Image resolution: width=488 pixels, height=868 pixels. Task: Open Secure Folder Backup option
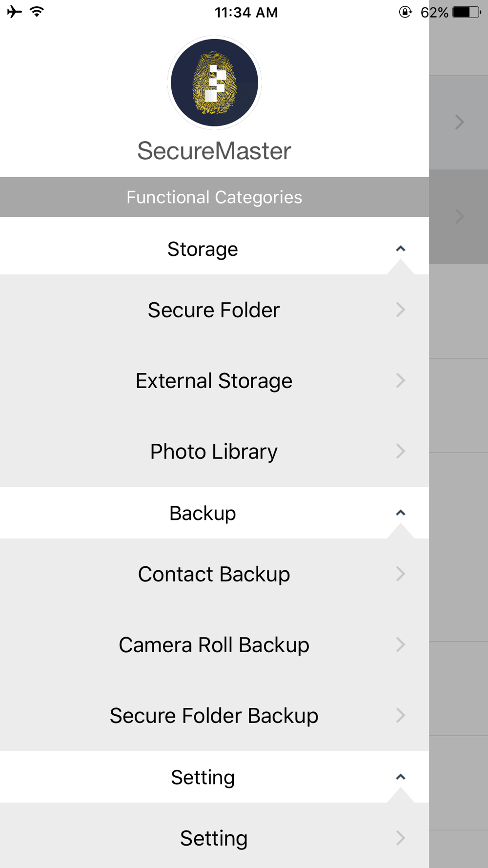pos(214,716)
